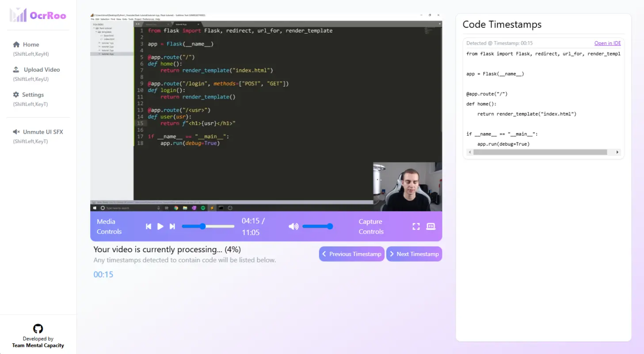Mute video with the volume speaker icon
644x354 pixels.
point(293,227)
